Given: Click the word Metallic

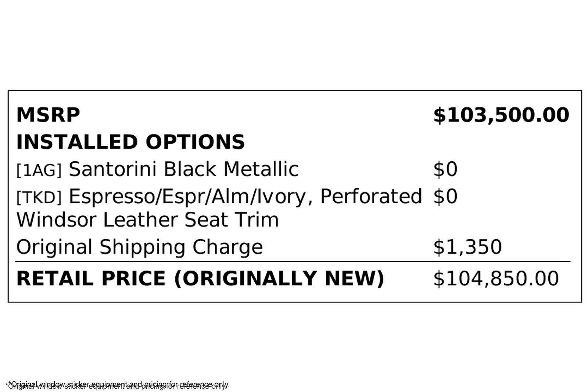Looking at the screenshot, I should point(261,169).
